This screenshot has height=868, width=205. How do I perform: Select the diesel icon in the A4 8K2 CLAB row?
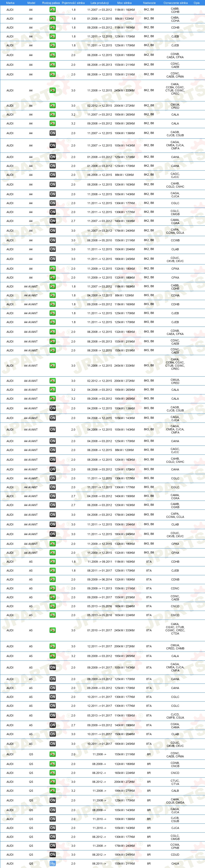(53, 249)
